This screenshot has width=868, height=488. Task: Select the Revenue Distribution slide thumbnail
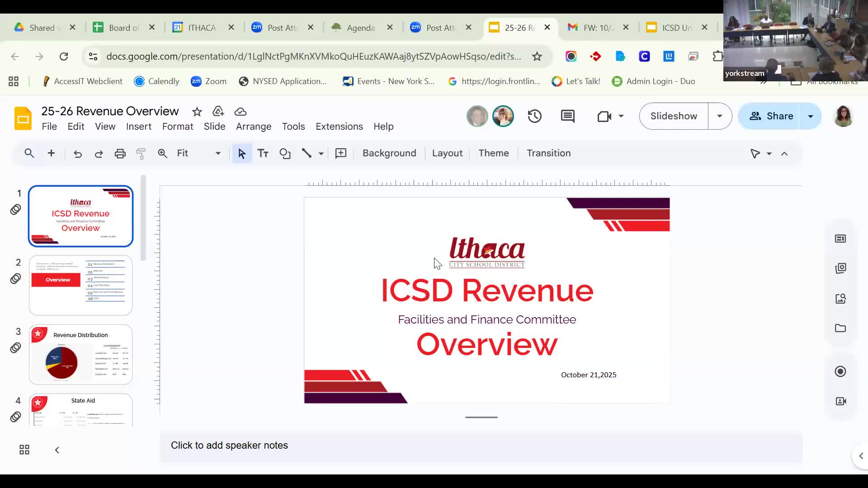(x=80, y=355)
